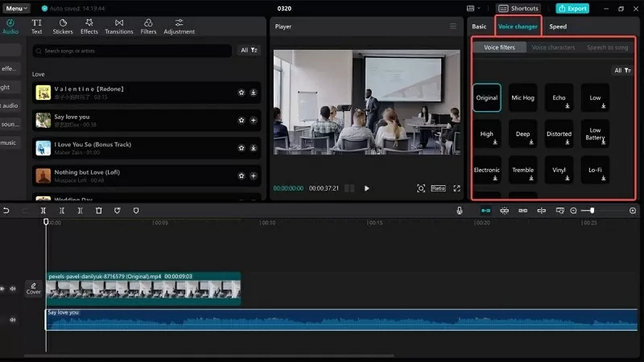The width and height of the screenshot is (644, 362).
Task: Open the Menu dropdown
Action: [x=17, y=8]
